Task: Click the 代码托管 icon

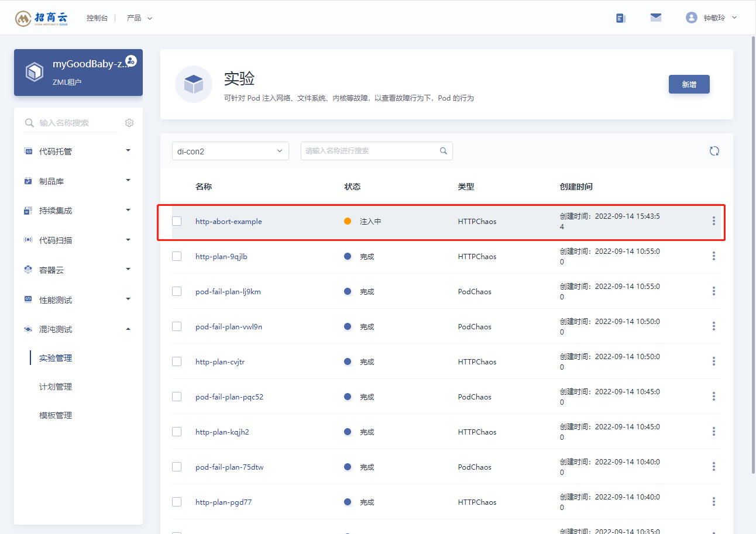Action: tap(28, 151)
